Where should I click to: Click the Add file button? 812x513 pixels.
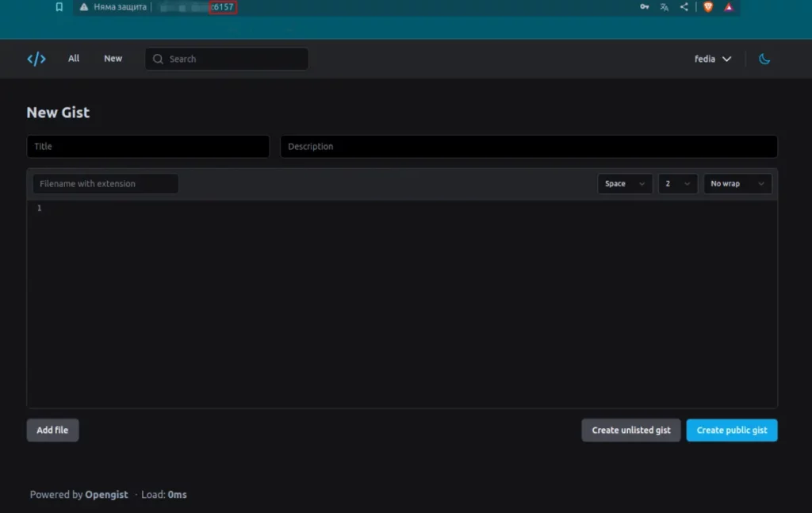52,431
